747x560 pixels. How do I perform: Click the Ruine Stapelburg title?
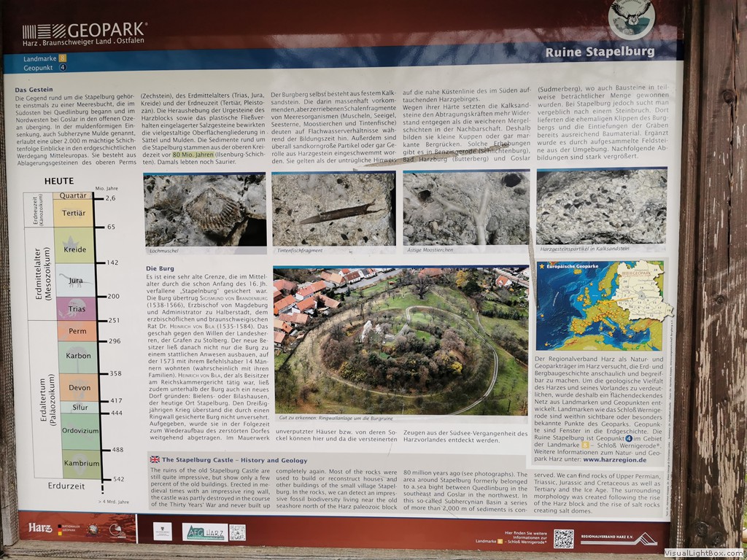[600, 52]
